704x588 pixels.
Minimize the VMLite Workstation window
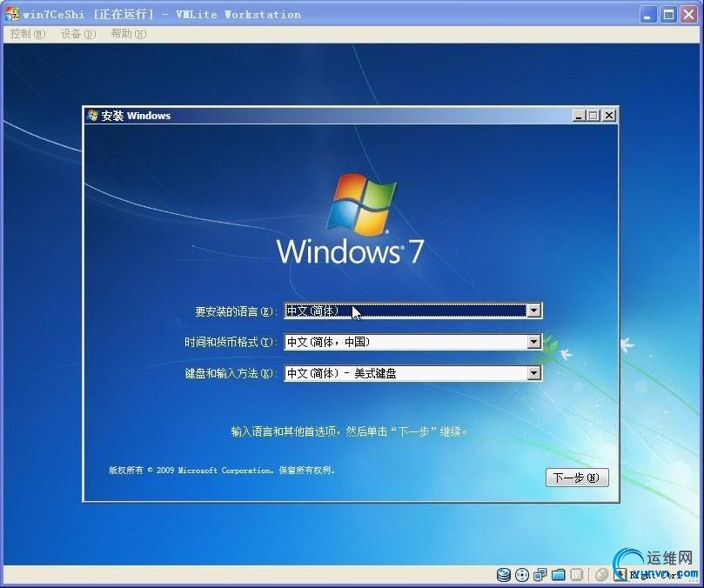pyautogui.click(x=647, y=15)
